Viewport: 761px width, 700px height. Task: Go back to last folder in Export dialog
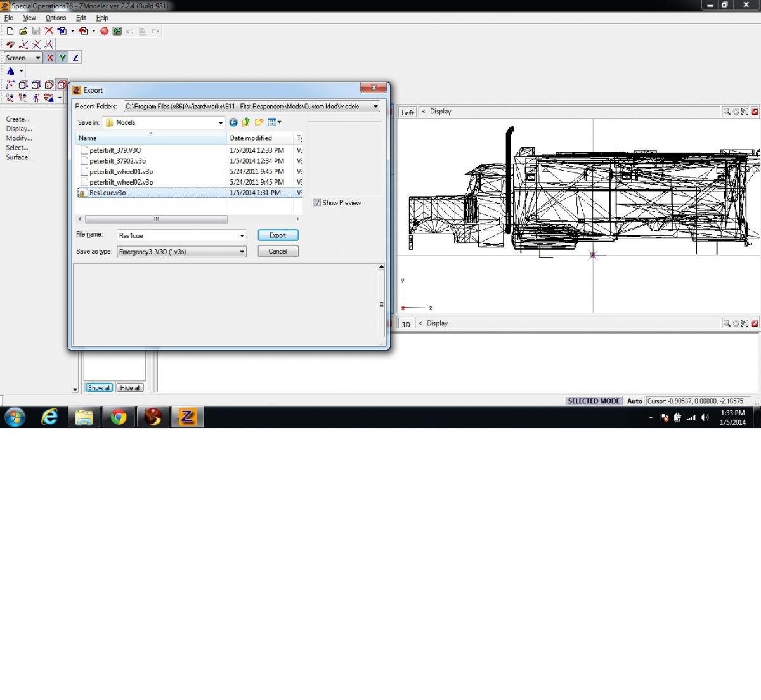[233, 122]
